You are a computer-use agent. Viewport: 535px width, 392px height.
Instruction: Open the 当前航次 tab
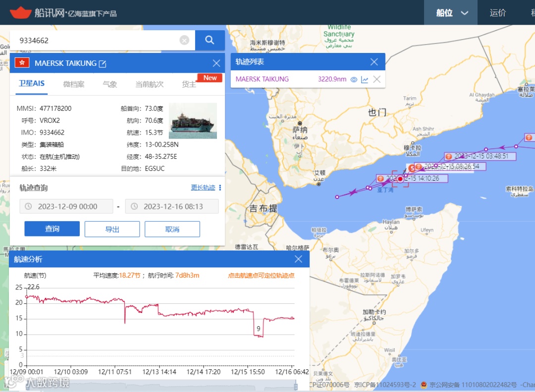pos(150,84)
